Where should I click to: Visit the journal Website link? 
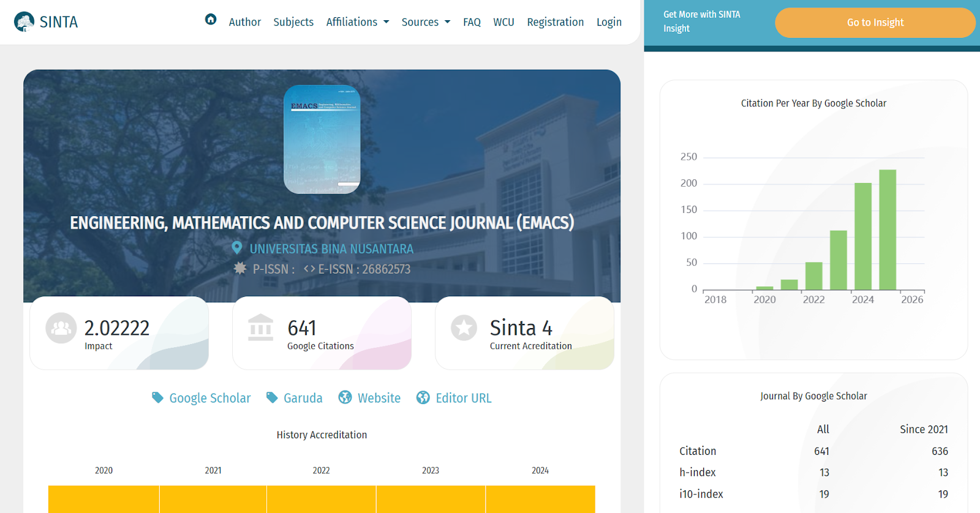coord(379,398)
